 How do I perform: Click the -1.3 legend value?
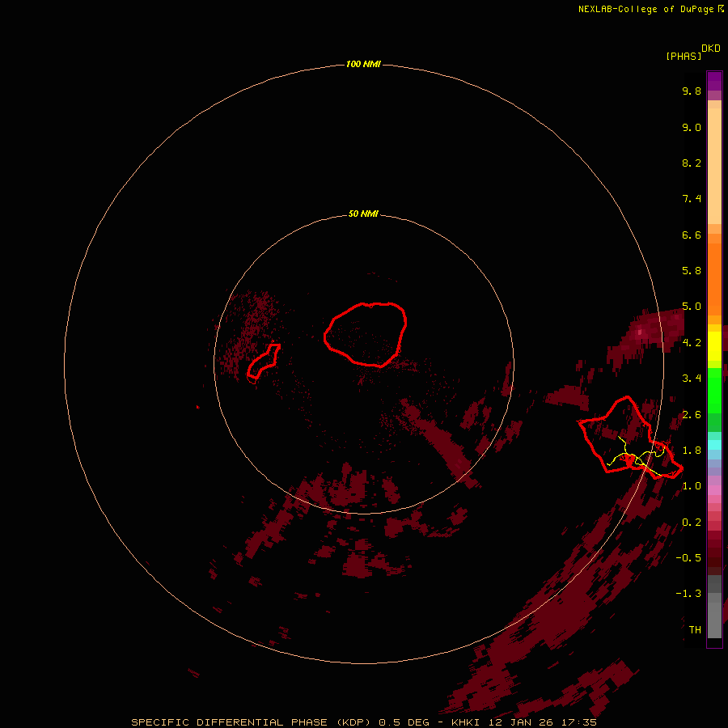pyautogui.click(x=688, y=594)
